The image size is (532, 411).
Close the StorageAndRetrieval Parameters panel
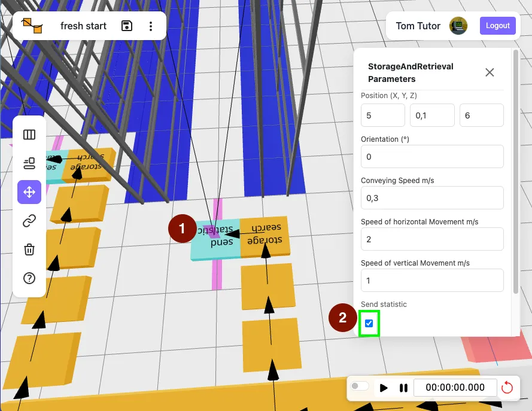pyautogui.click(x=490, y=72)
